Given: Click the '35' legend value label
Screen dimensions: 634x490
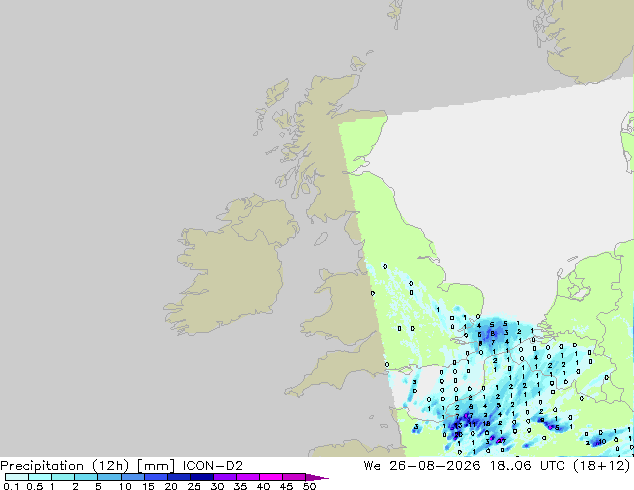Looking at the screenshot, I should [240, 486].
